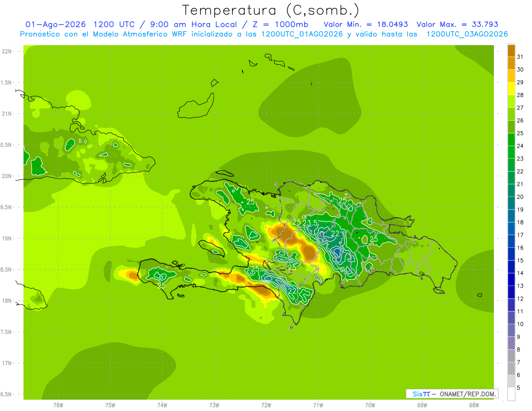Click the legend color band between 27 and 28
The height and width of the screenshot is (411, 532).
pyautogui.click(x=511, y=101)
